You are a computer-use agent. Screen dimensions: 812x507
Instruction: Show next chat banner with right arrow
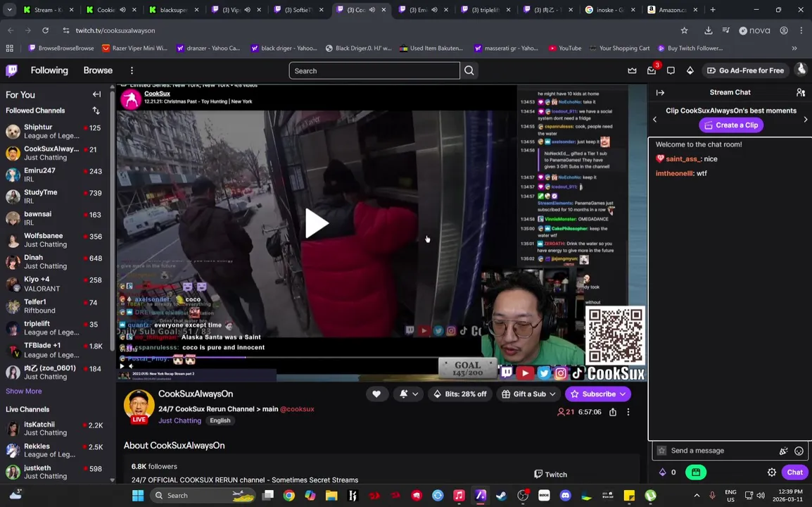click(x=805, y=119)
